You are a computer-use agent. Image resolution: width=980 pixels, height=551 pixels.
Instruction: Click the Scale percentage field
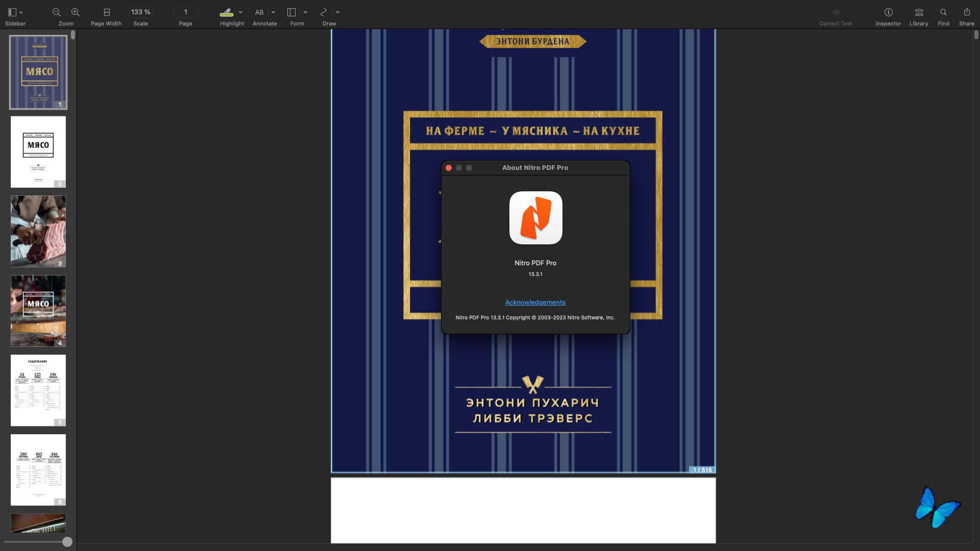click(x=140, y=12)
